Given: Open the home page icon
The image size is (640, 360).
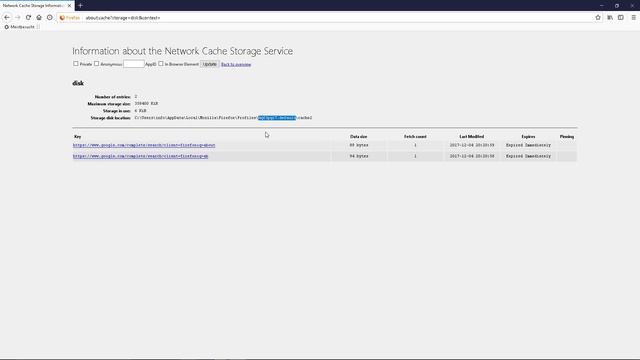Looking at the screenshot, I should [39, 18].
